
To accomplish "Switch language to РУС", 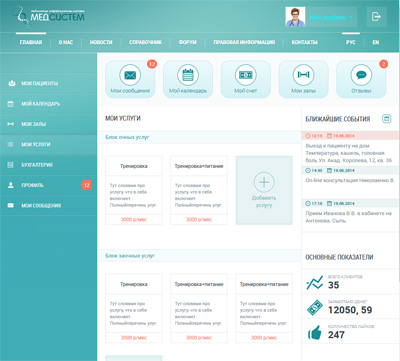I will 351,42.
